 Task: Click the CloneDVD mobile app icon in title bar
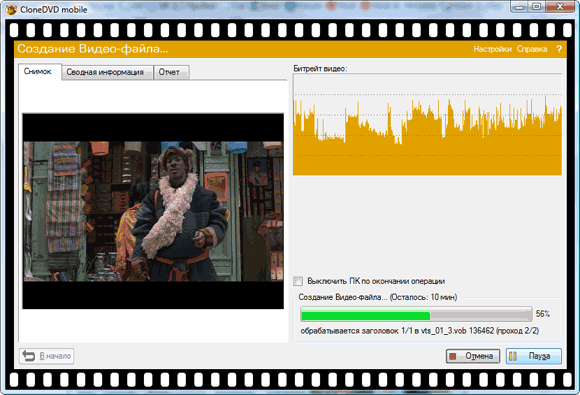point(11,9)
